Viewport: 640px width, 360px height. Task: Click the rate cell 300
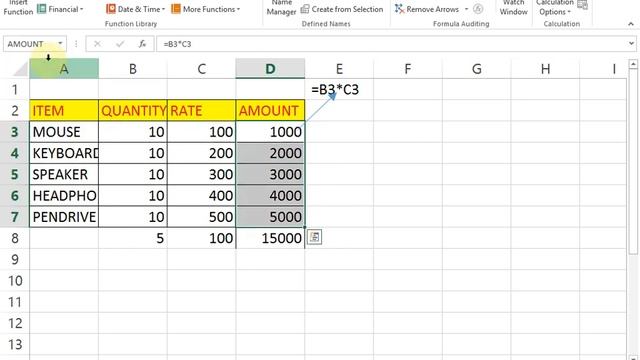[201, 174]
